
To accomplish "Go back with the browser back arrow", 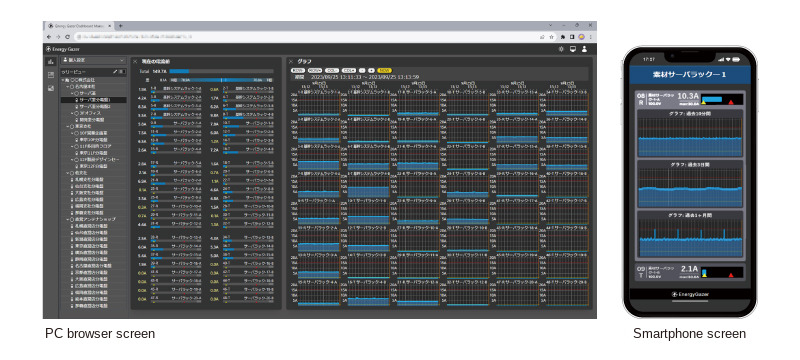I will click(49, 37).
